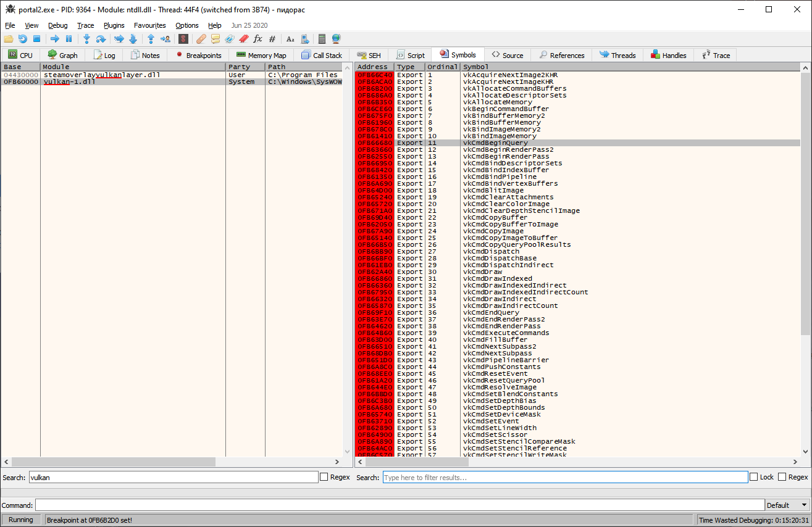
Task: Click the Step Over toolbar icon
Action: tap(101, 39)
